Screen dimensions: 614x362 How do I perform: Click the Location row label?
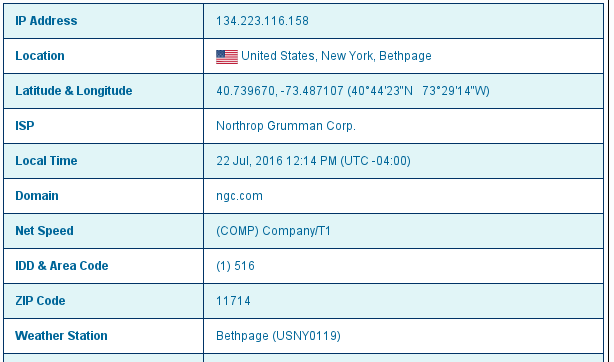pos(40,56)
